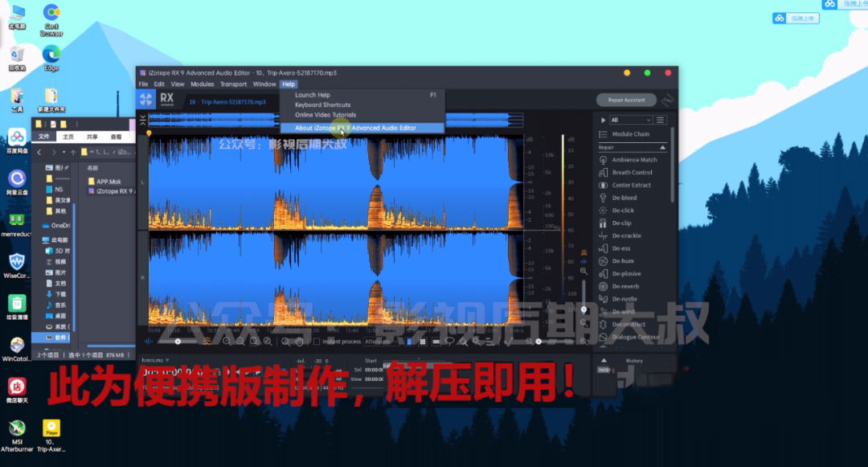
Task: Open the De-reverb module
Action: 625,287
